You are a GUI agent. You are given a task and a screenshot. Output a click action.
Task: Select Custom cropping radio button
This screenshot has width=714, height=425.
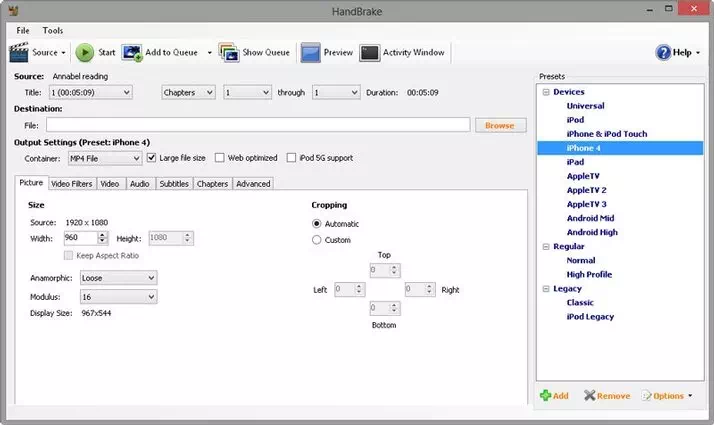point(316,240)
